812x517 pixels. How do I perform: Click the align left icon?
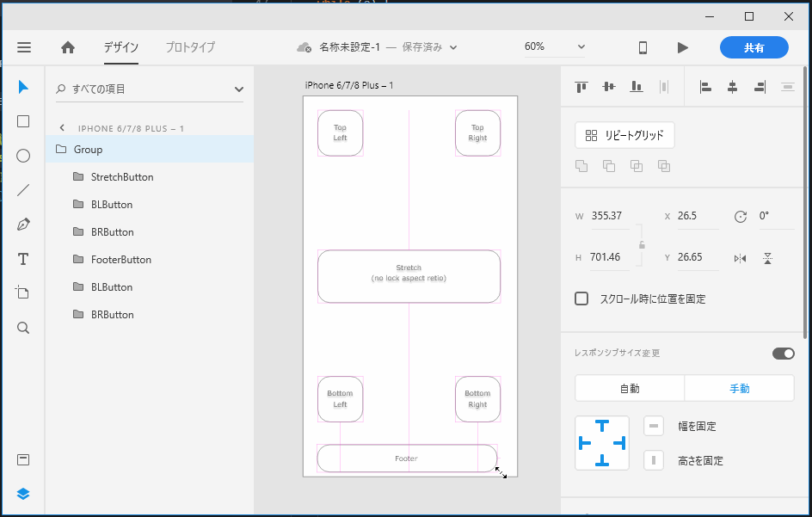click(x=705, y=86)
